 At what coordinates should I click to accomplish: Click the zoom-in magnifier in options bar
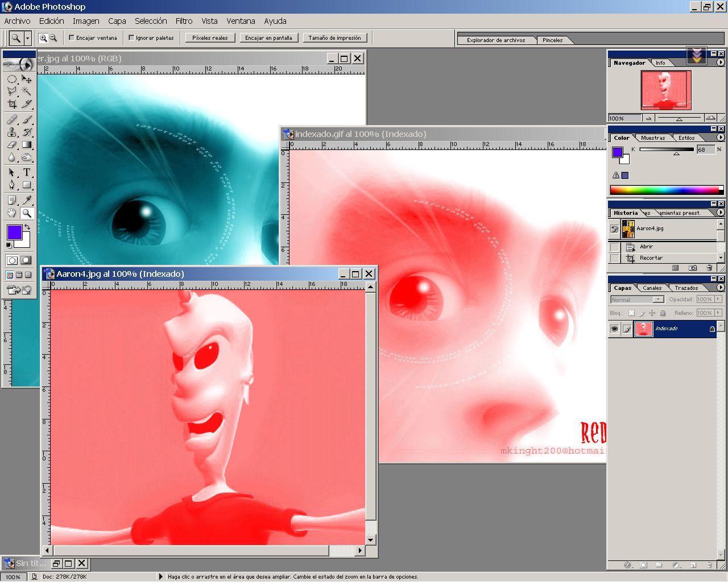[x=43, y=38]
